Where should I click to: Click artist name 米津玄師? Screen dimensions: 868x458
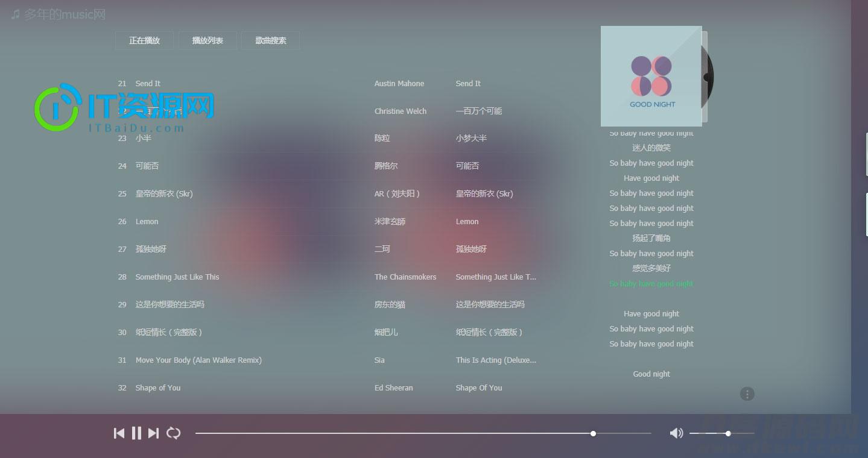pos(390,222)
